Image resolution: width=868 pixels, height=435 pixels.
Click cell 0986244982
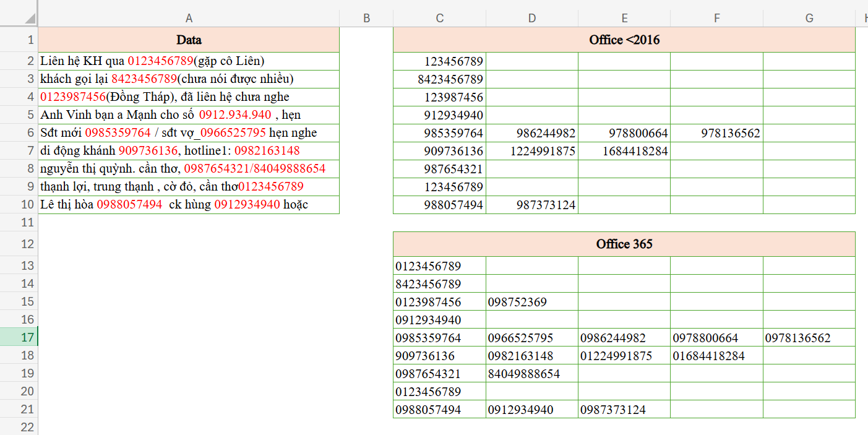(624, 338)
